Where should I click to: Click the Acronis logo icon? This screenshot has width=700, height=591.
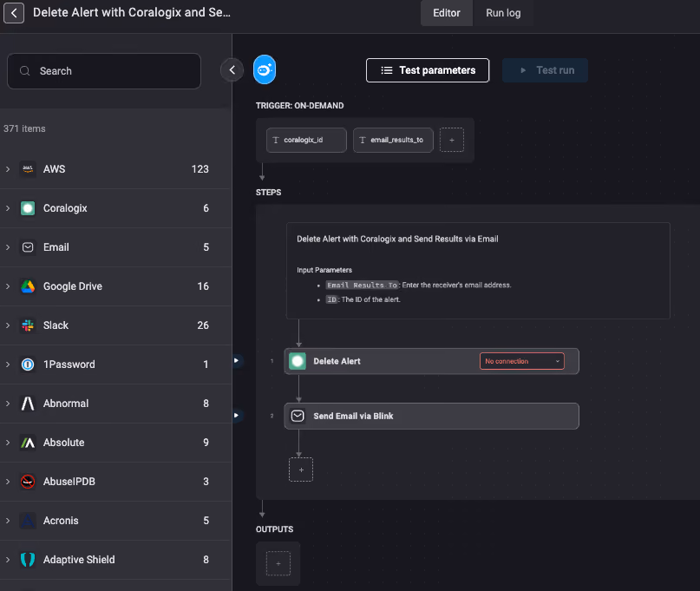coord(28,521)
